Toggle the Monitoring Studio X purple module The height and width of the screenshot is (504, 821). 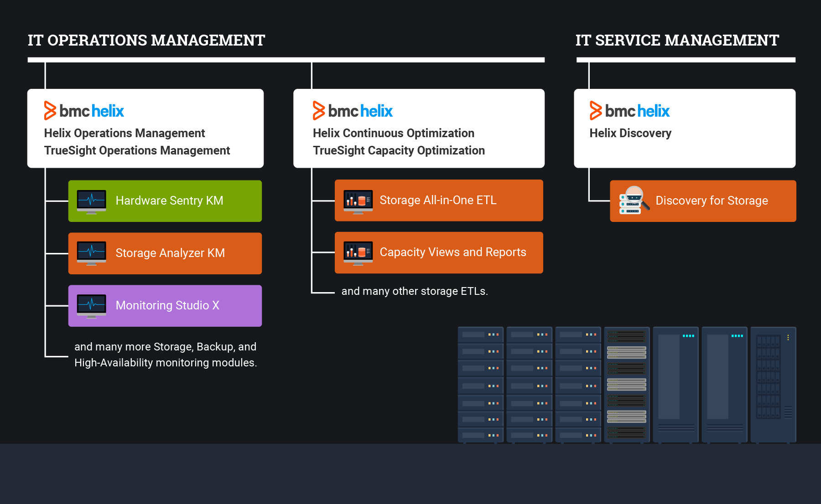click(x=165, y=305)
